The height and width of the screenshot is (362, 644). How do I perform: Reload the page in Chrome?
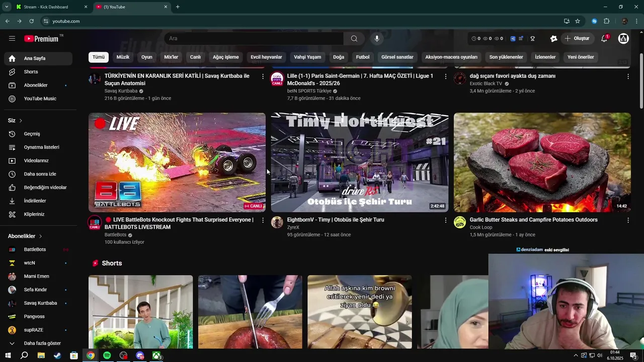click(x=31, y=21)
